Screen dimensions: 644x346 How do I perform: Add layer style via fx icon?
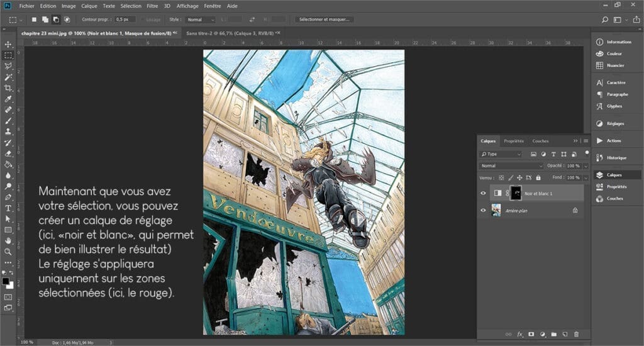click(x=520, y=334)
